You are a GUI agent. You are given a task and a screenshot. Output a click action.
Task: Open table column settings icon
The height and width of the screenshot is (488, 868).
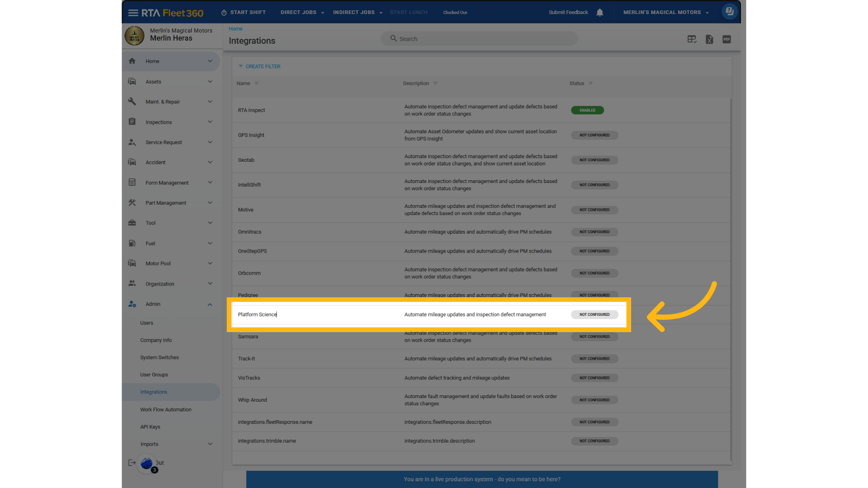[692, 39]
